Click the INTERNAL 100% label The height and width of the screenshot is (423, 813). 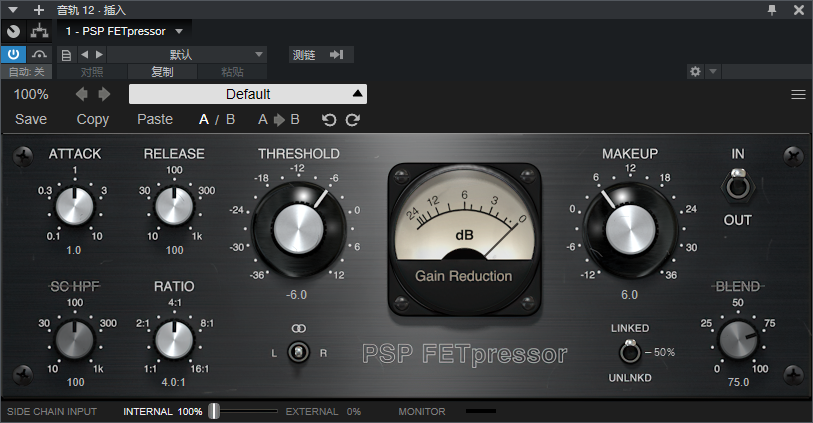click(x=163, y=412)
